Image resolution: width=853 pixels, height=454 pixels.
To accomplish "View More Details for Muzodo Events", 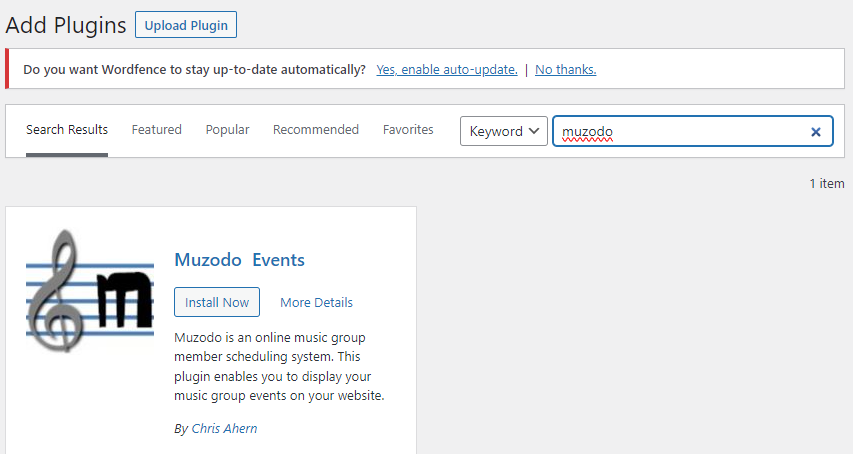I will (316, 302).
